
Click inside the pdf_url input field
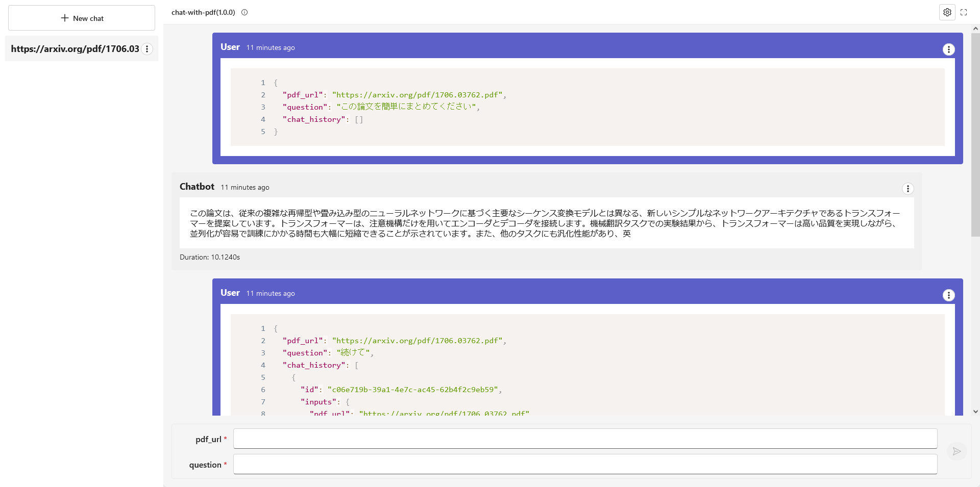[584, 439]
